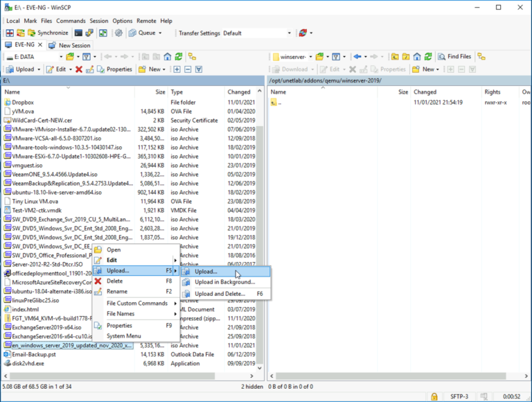Click the remote blue Back arrow

357,57
